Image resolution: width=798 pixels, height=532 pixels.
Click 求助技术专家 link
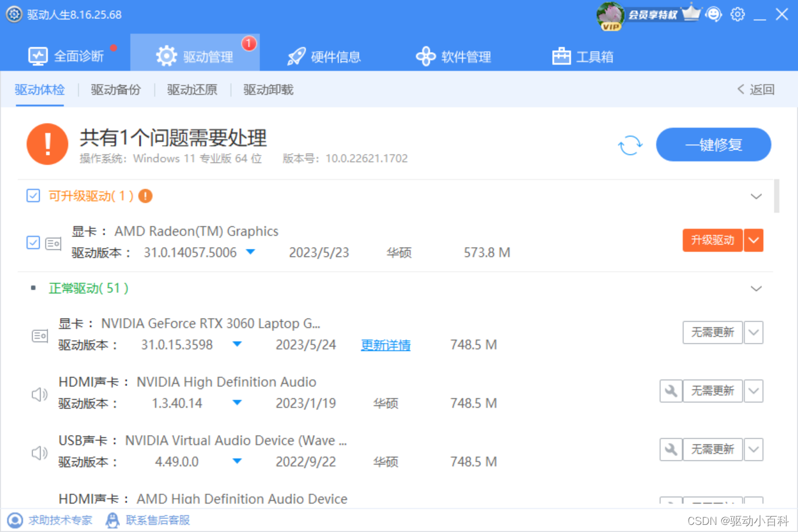pos(60,520)
